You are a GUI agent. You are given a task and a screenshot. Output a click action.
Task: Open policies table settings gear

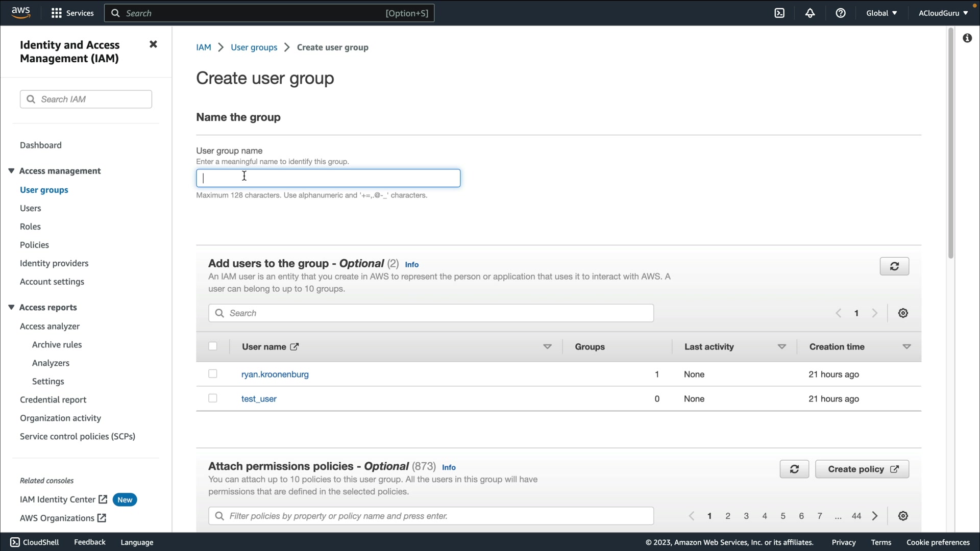(903, 516)
